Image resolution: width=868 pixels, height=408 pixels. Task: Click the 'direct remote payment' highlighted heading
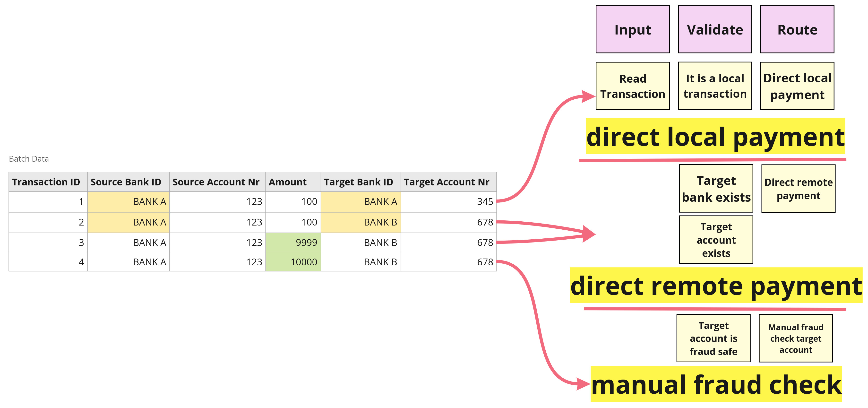pyautogui.click(x=716, y=286)
